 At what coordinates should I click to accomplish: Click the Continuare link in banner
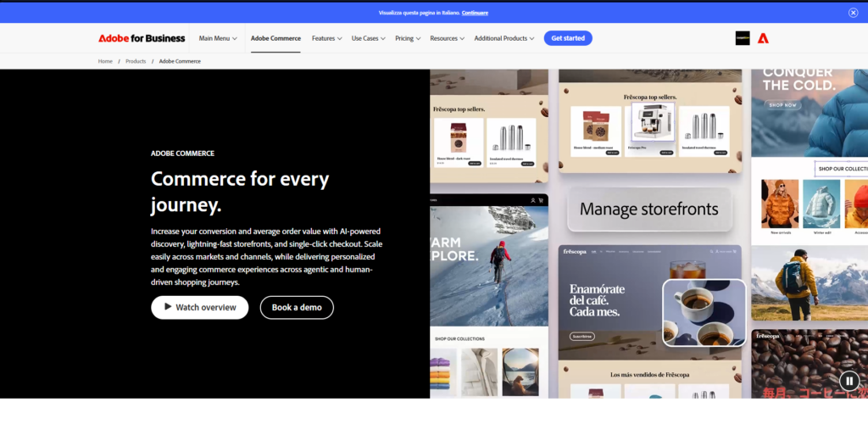475,13
